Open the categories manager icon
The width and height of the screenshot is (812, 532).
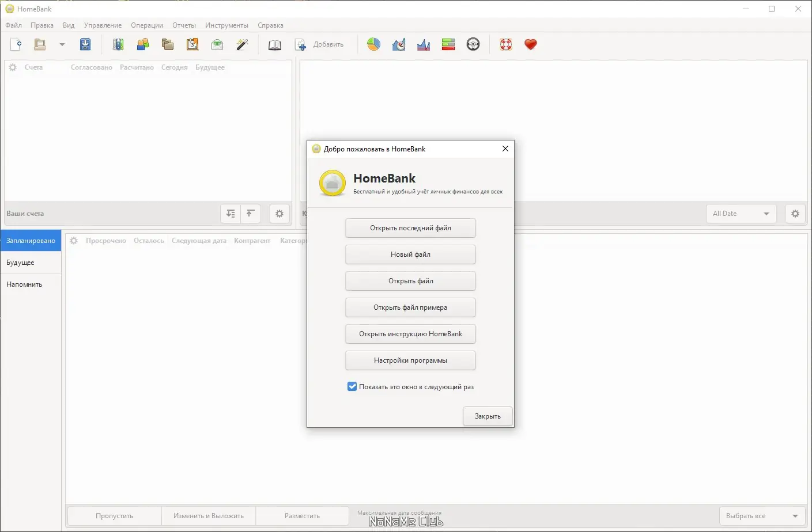(168, 44)
